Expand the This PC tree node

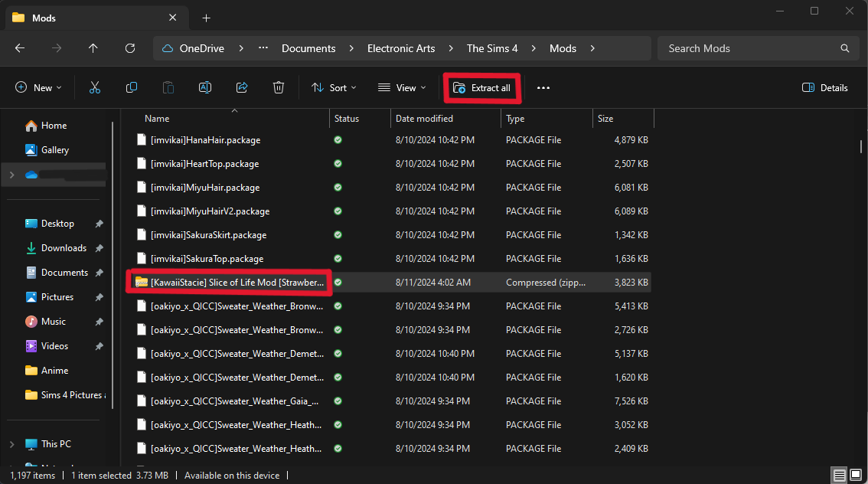(x=11, y=444)
